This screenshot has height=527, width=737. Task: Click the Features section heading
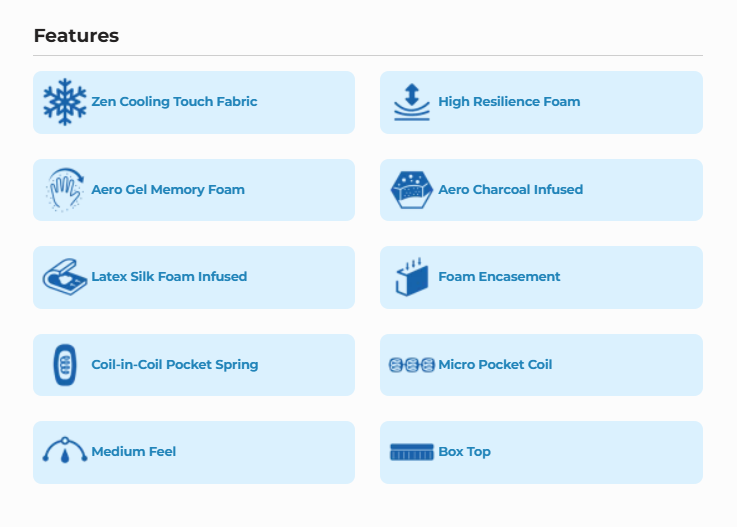click(x=76, y=36)
